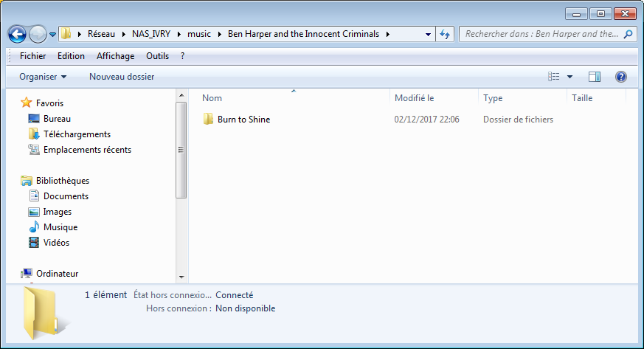Viewport: 644px width, 349px height.
Task: Click the Favoris star icon
Action: click(27, 103)
